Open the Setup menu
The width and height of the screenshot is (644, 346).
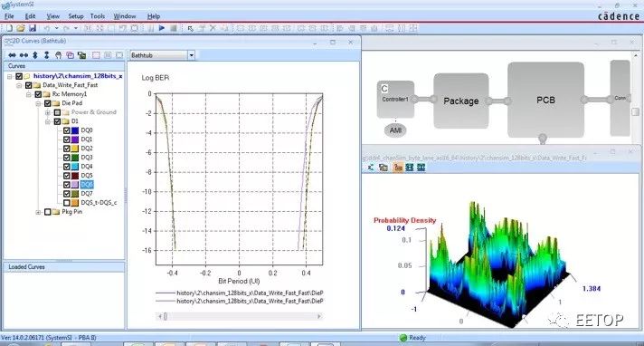(x=76, y=16)
